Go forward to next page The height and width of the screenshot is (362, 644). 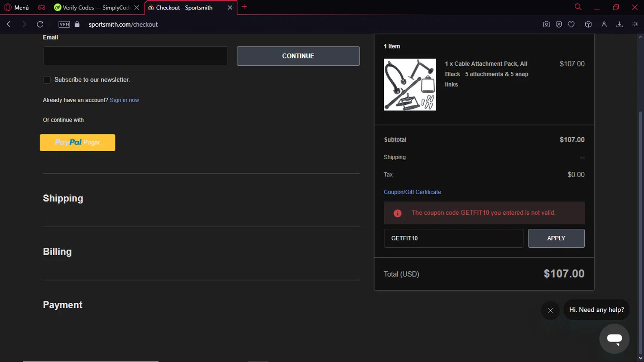(x=24, y=24)
